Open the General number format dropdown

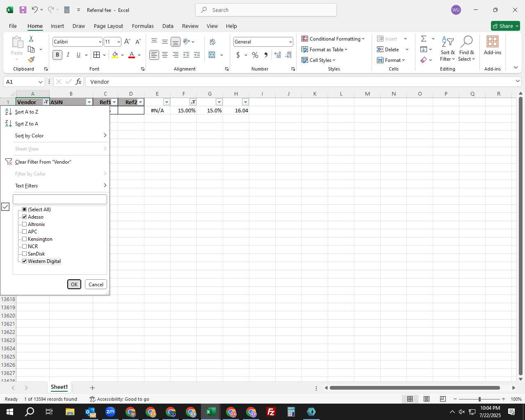tap(290, 42)
